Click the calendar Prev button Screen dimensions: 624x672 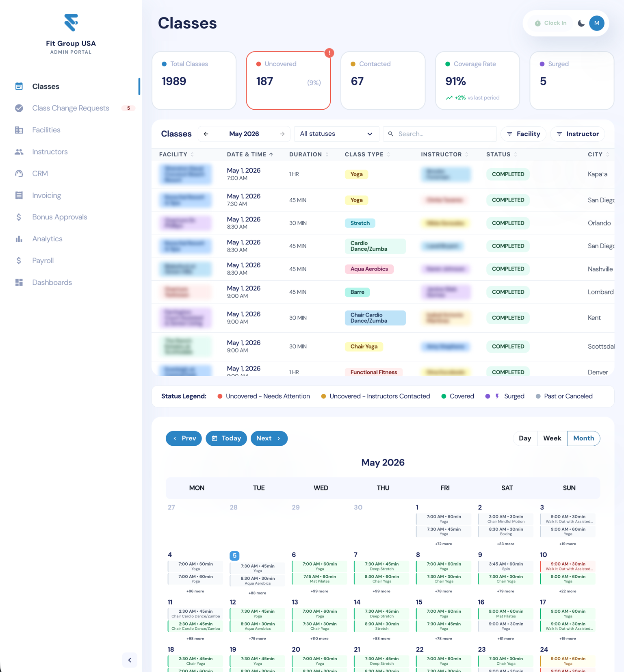[x=184, y=438]
